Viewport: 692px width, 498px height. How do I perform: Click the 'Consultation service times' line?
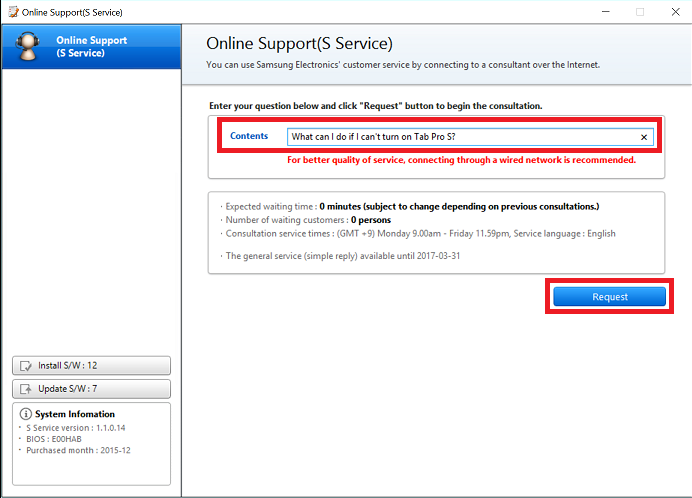420,234
